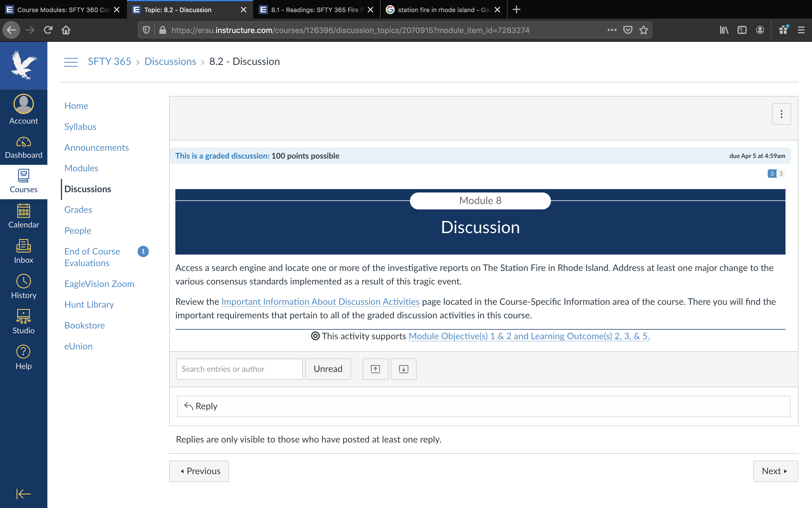Viewport: 812px width, 508px height.
Task: Click the Next module item button
Action: pos(775,471)
